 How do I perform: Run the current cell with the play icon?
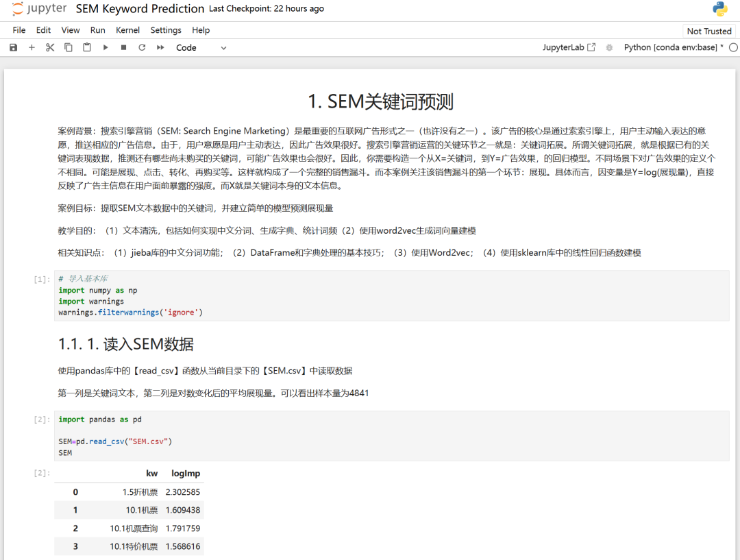[x=106, y=47]
